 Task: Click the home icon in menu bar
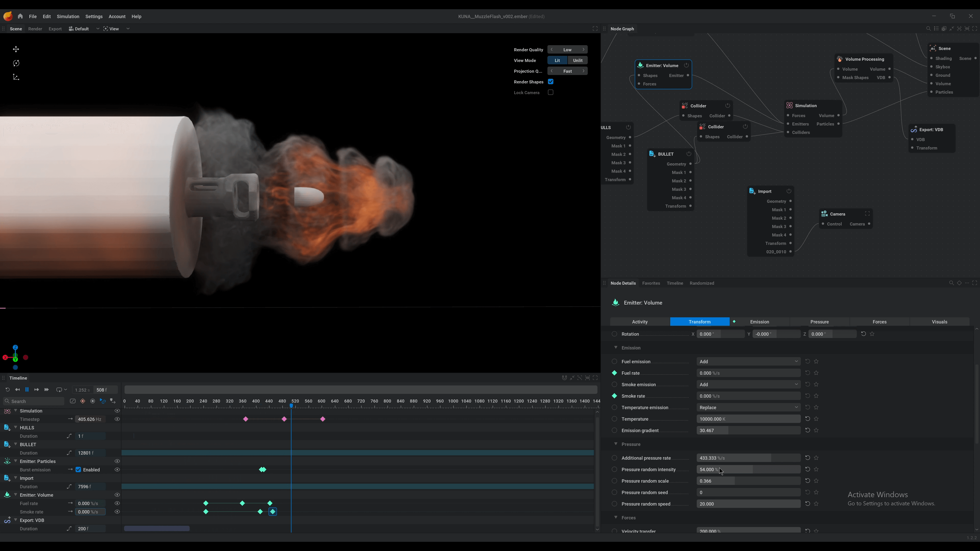[20, 16]
